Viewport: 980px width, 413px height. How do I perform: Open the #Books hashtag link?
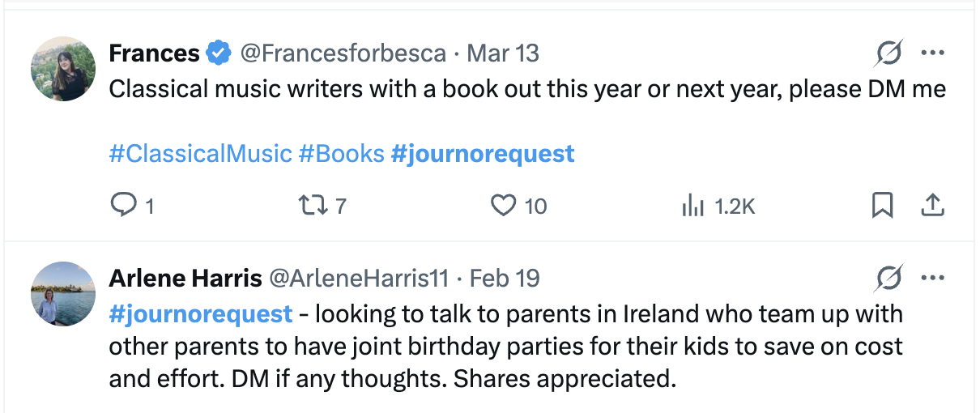(342, 153)
